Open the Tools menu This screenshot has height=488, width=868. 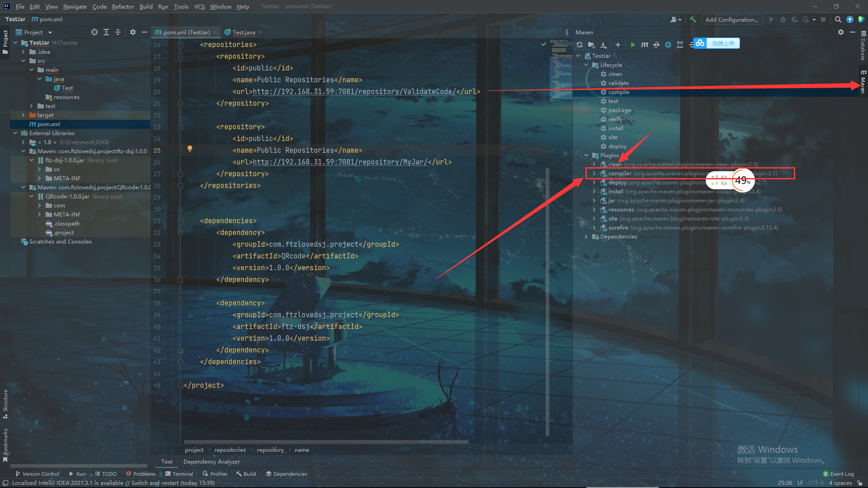[181, 6]
